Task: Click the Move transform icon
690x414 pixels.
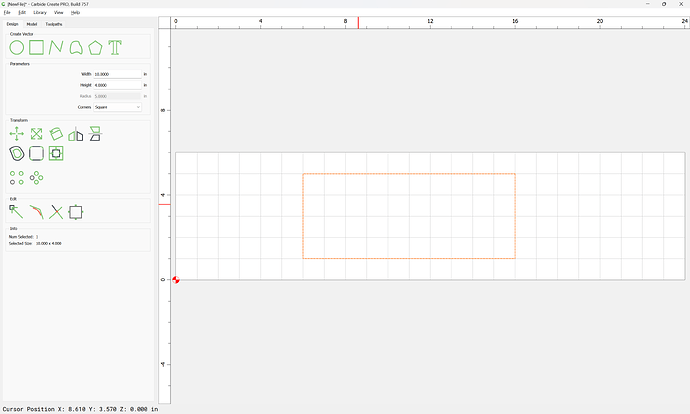Action: (17, 134)
